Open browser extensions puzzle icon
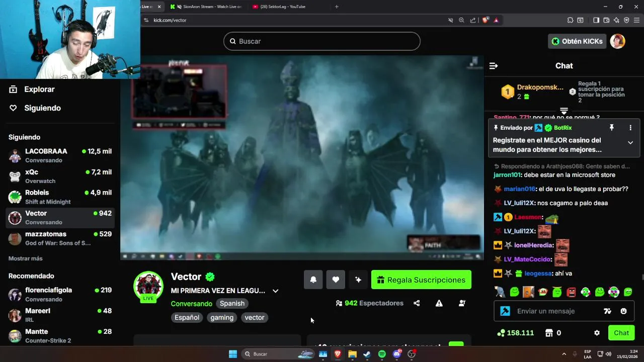This screenshot has height=362, width=644. point(570,20)
